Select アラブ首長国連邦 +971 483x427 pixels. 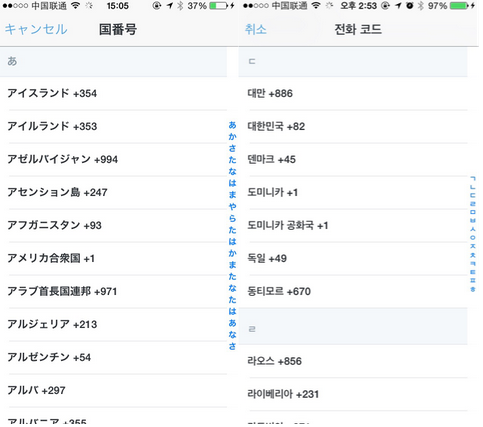tap(114, 291)
